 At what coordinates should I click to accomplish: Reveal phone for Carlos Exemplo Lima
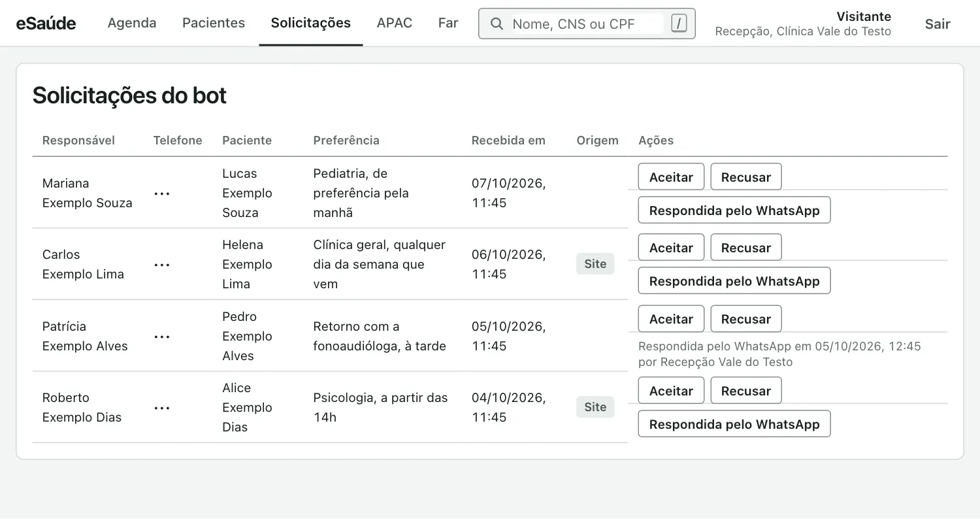(162, 265)
